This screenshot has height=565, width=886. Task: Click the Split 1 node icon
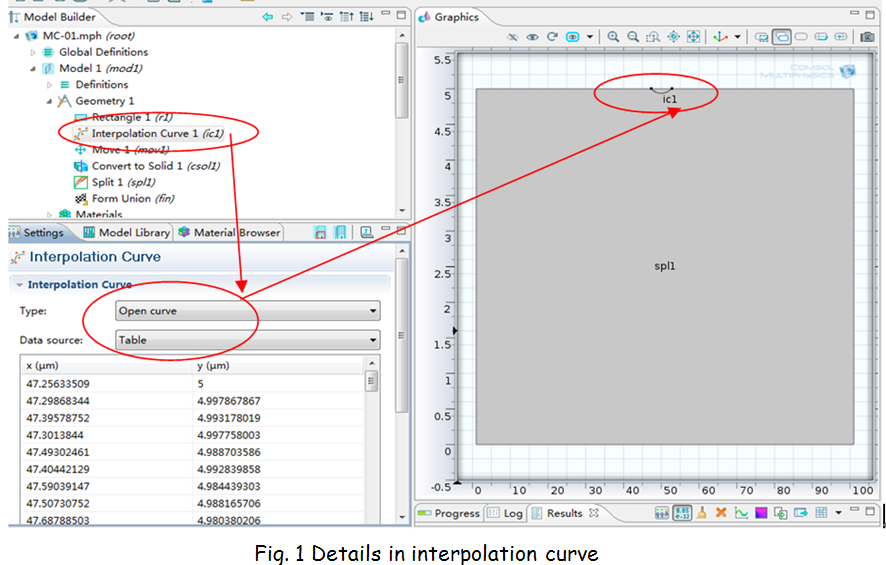click(x=81, y=182)
